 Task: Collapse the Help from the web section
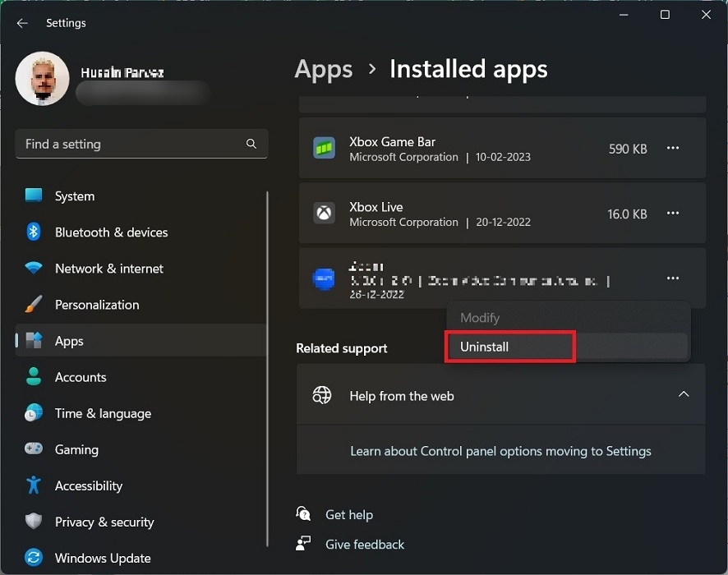pyautogui.click(x=684, y=394)
